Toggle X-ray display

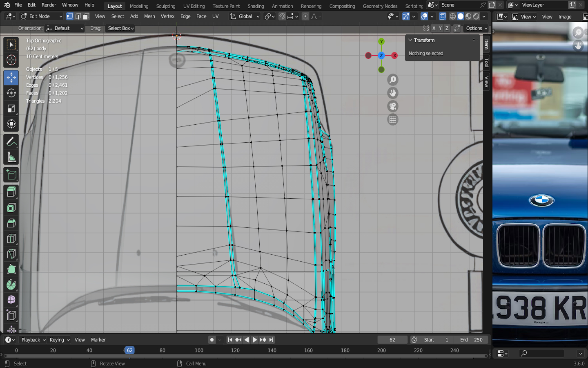442,16
